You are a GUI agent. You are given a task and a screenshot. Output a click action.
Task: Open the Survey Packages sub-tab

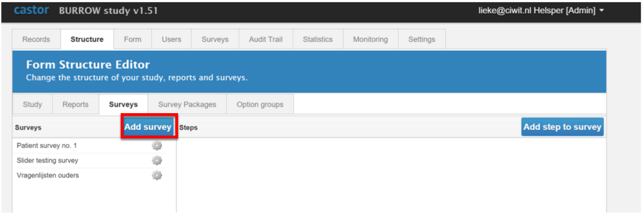(187, 104)
